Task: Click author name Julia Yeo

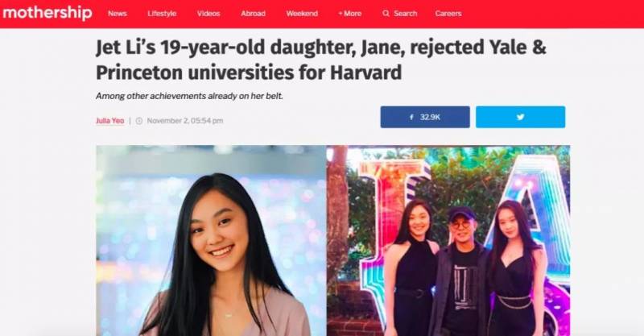Action: (x=110, y=121)
